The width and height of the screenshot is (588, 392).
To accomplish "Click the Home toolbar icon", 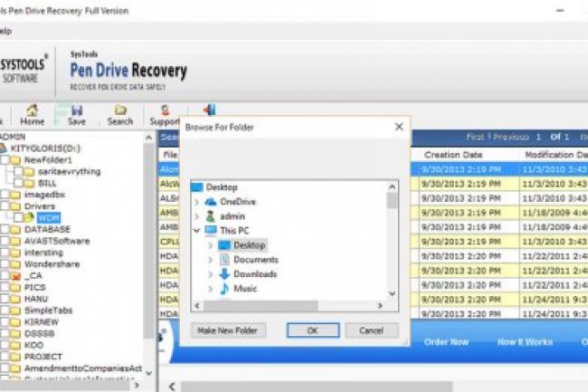I will click(33, 114).
